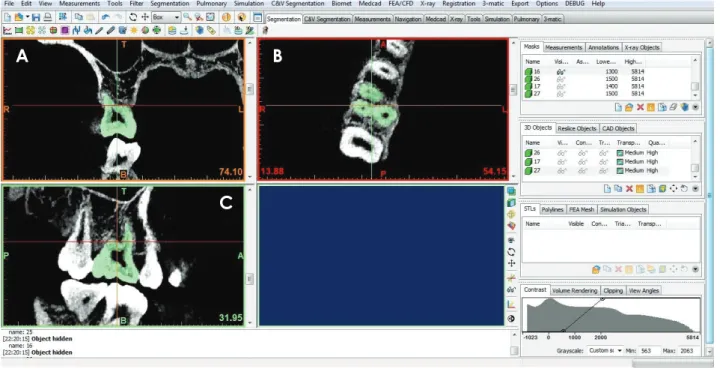Open the Segmentation menu
This screenshot has height=369, width=720.
tap(169, 4)
